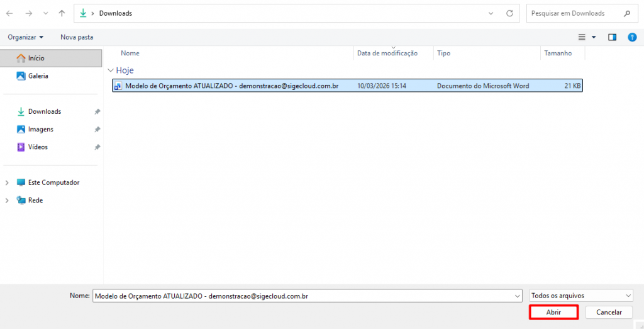This screenshot has width=644, height=329.
Task: Toggle the preview pane icon
Action: [x=612, y=37]
